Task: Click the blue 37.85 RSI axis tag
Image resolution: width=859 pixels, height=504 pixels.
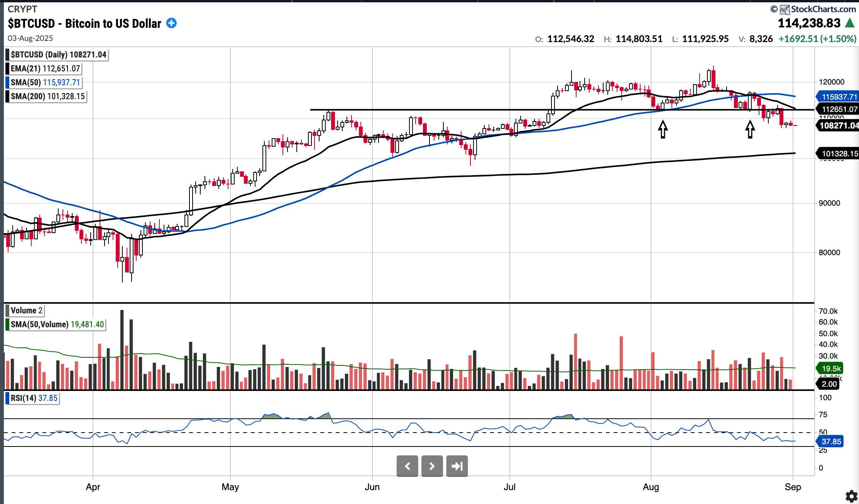Action: [x=830, y=441]
